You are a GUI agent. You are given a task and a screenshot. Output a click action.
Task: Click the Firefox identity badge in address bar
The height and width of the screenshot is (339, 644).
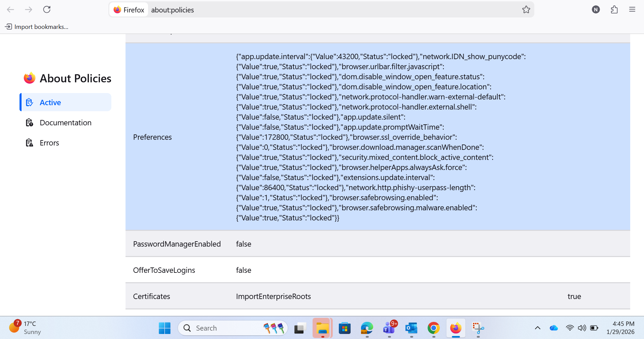(129, 10)
